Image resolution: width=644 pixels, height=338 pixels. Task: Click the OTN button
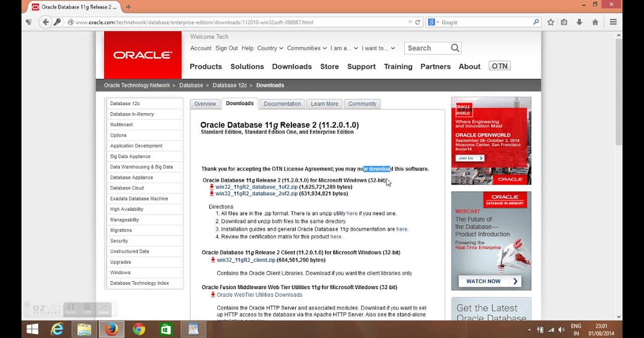[x=500, y=66]
